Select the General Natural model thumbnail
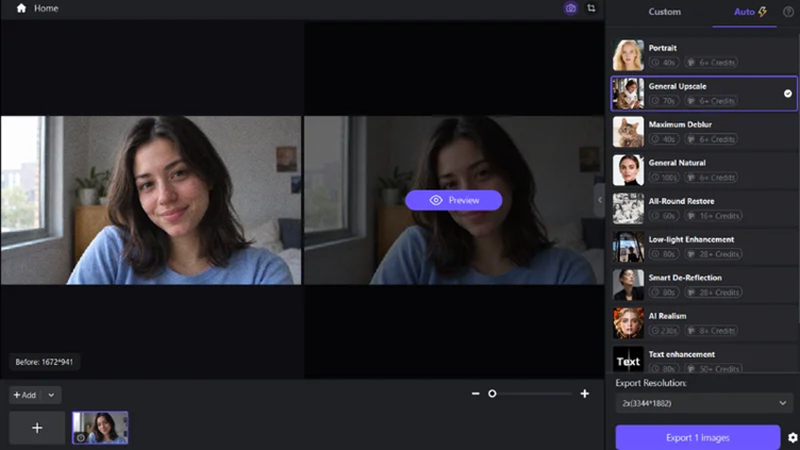The height and width of the screenshot is (450, 800). pyautogui.click(x=628, y=170)
